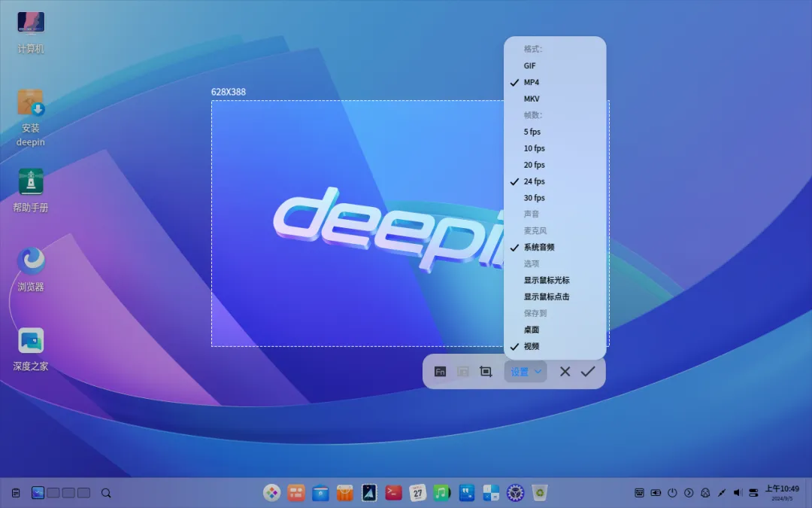Confirm recording with the checkmark button

[588, 372]
